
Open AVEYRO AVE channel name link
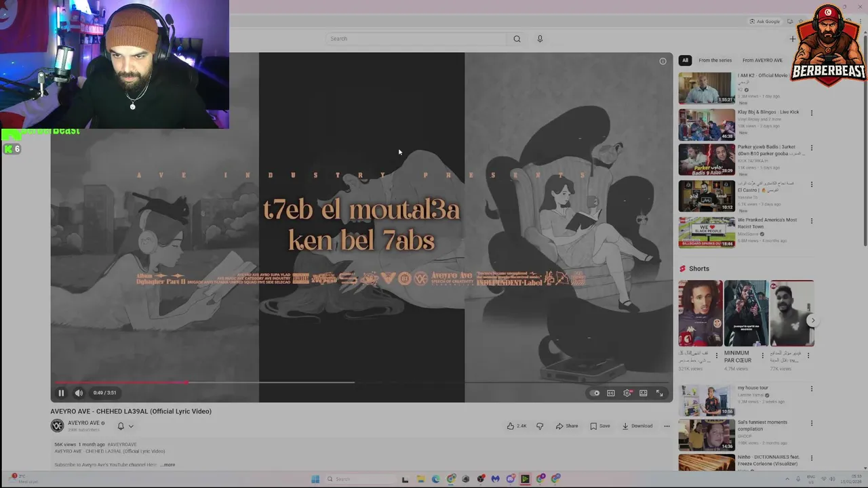pos(84,423)
